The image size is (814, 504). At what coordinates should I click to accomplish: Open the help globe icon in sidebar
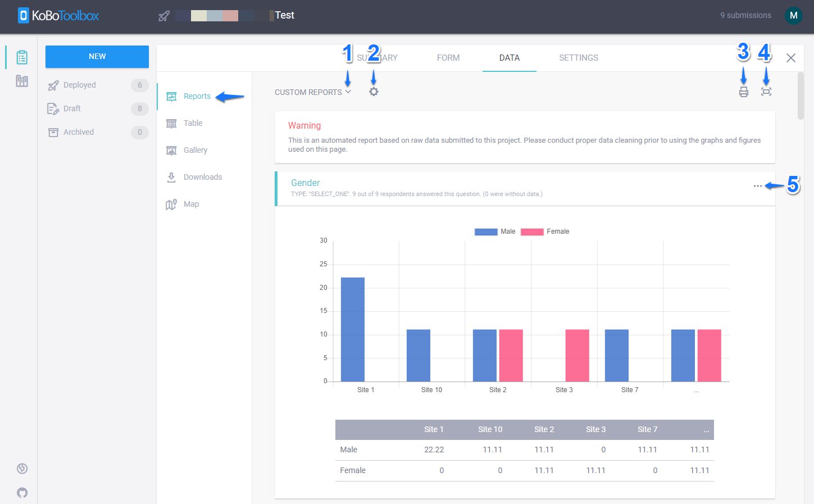click(22, 469)
